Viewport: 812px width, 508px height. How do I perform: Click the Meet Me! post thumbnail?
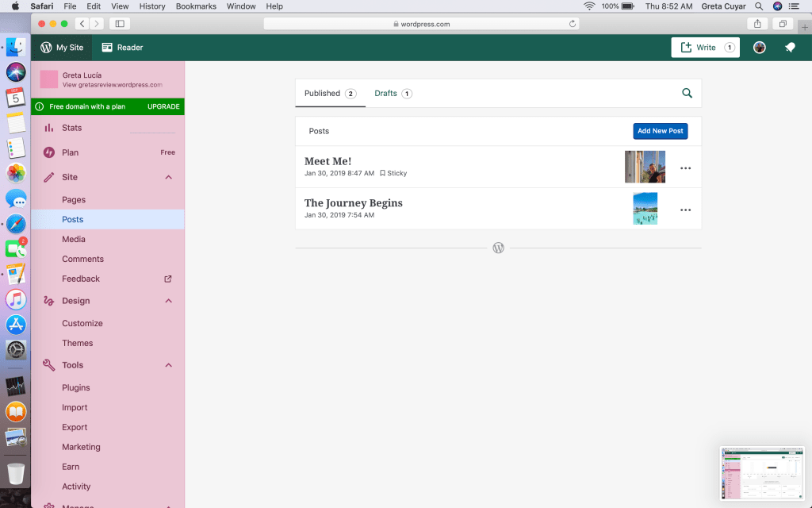645,167
